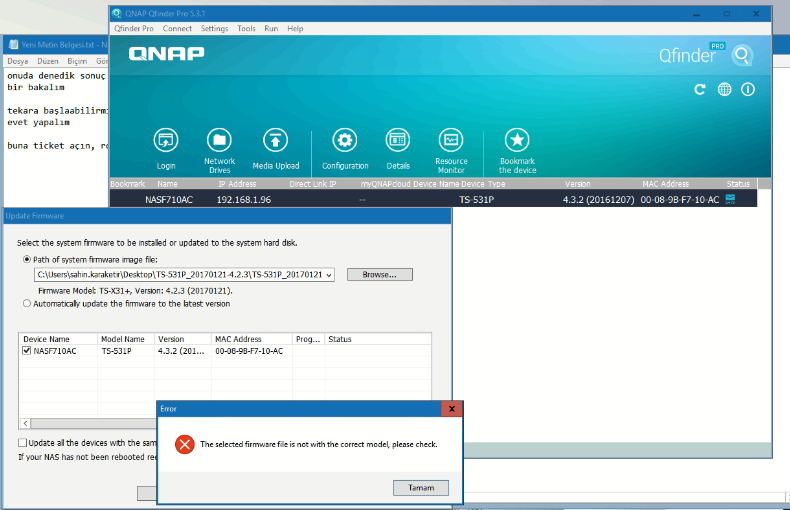The width and height of the screenshot is (790, 510).
Task: Click 'evet yapalım' line in Notepad
Action: point(38,122)
